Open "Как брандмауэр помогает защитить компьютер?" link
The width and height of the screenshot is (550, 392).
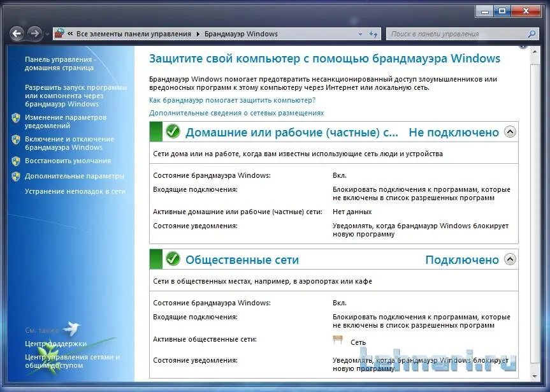click(232, 100)
